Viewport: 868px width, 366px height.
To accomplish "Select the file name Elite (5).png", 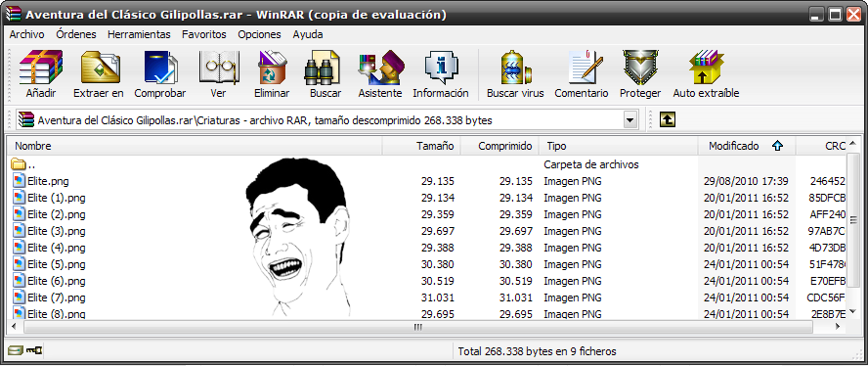I will [x=57, y=264].
